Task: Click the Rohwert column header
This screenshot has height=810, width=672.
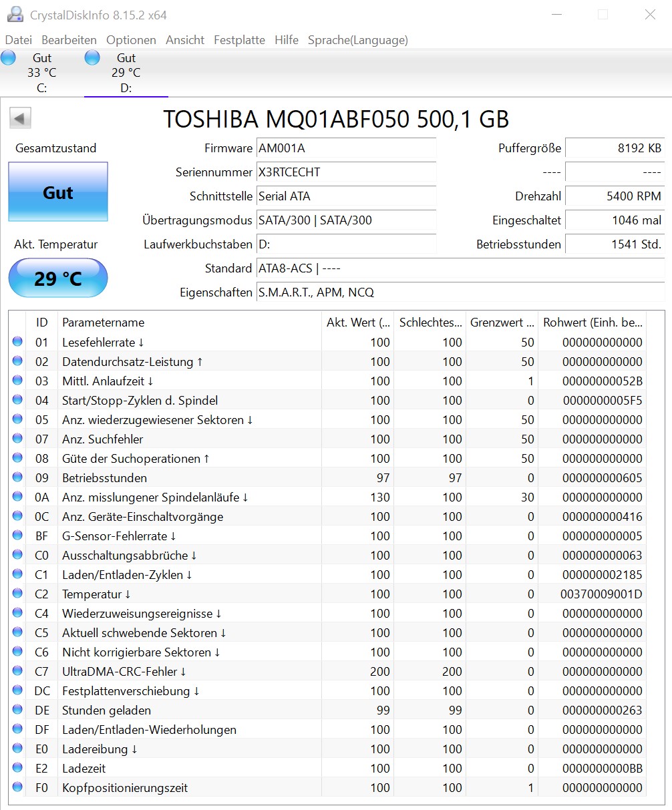Action: tap(593, 323)
